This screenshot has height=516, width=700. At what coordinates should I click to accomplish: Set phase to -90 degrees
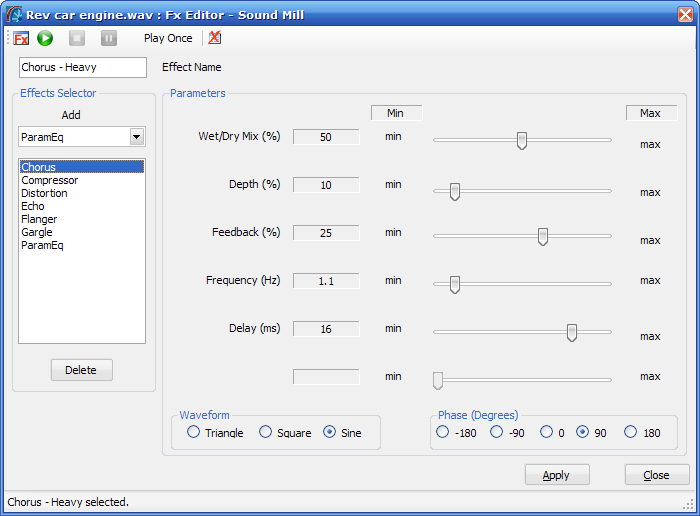507,433
